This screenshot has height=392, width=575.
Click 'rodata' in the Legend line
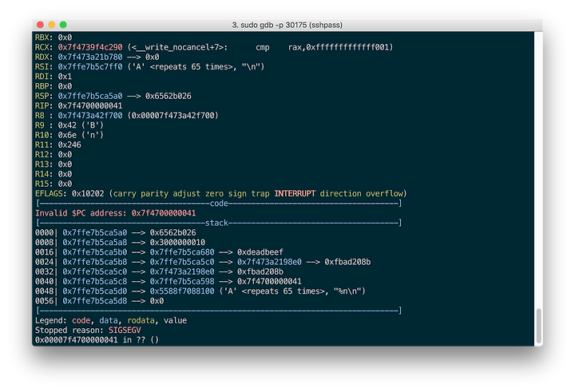[141, 320]
